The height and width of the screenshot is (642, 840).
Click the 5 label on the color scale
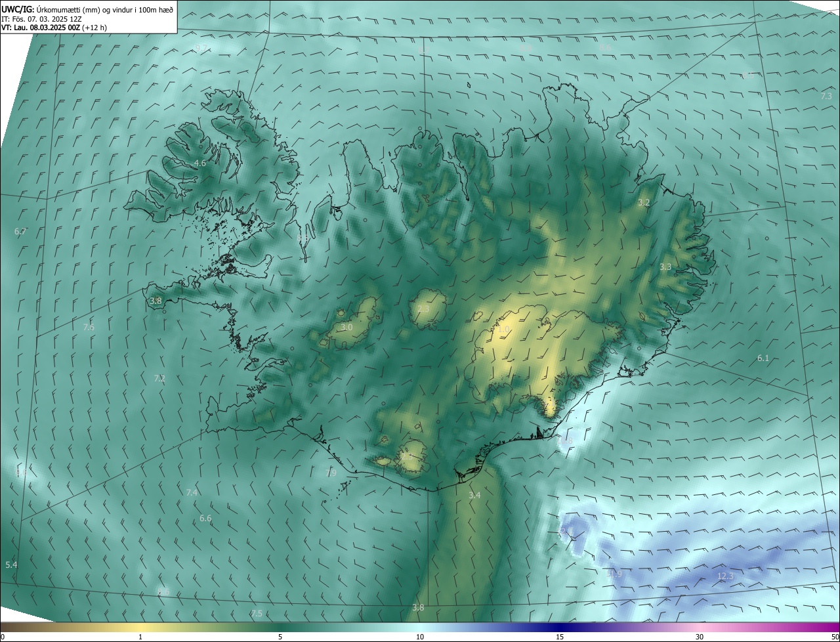[x=280, y=637]
